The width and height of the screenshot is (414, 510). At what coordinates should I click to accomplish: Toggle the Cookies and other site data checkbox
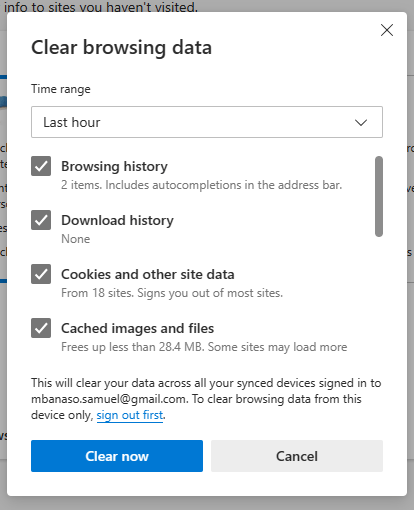tap(41, 274)
